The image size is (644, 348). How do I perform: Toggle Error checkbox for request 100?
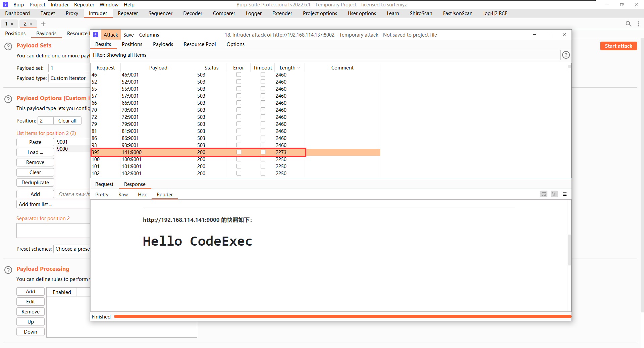click(x=239, y=159)
